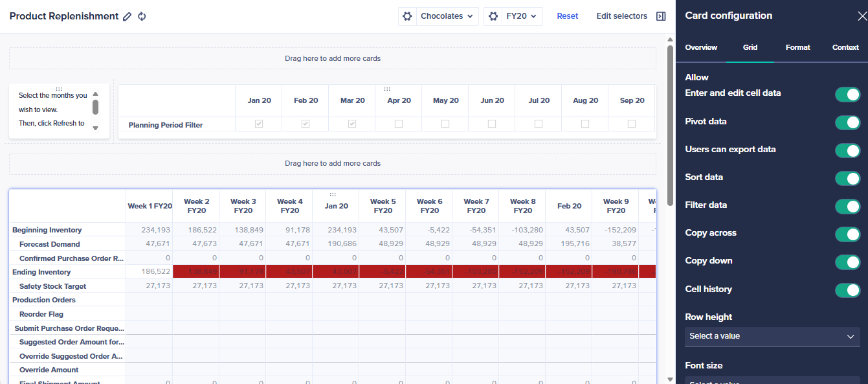868x384 pixels.
Task: Collapse the side panel icon near Edit selectors
Action: (661, 16)
